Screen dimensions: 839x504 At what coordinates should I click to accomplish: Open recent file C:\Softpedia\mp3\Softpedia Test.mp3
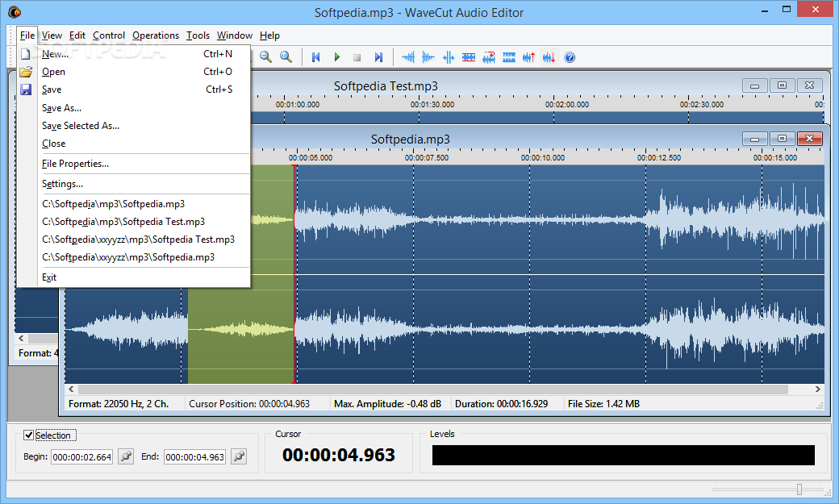[x=134, y=222]
